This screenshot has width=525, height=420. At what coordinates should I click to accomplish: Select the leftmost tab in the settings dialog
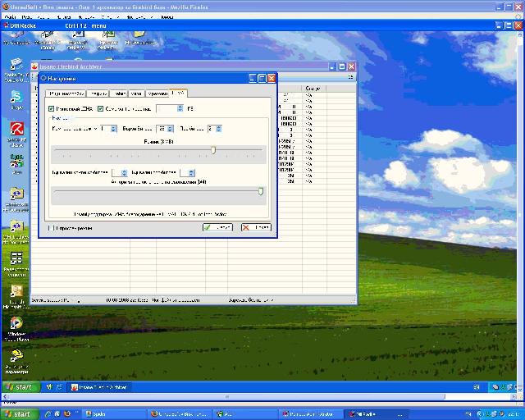[66, 94]
